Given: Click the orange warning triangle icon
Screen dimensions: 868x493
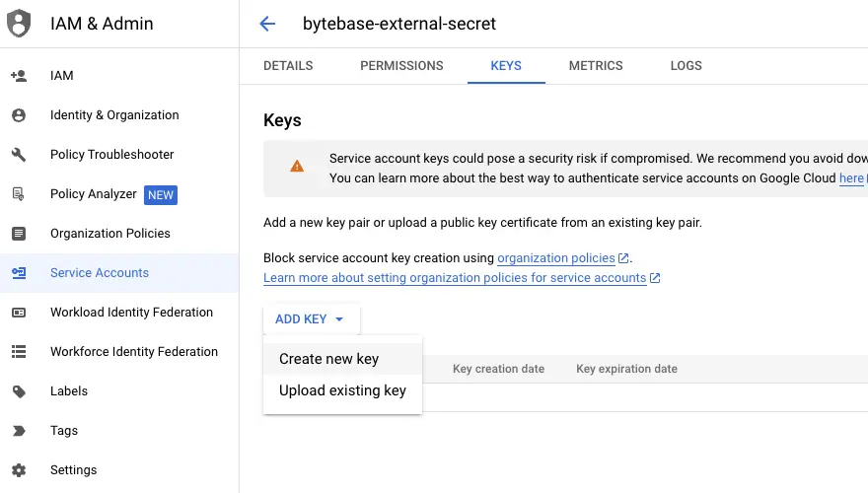Looking at the screenshot, I should click(297, 166).
